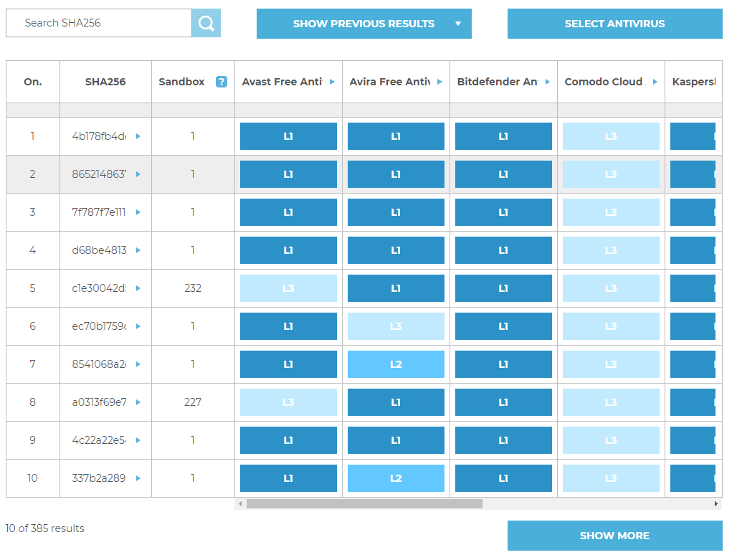
Task: Click Avast L1 cell in row 1
Action: [x=289, y=136]
